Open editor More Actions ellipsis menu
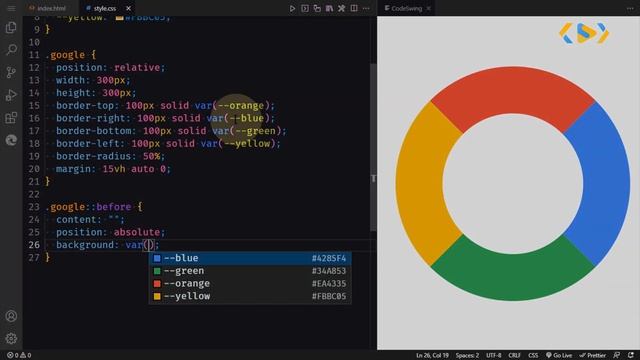This screenshot has height=360, width=640. [x=366, y=8]
